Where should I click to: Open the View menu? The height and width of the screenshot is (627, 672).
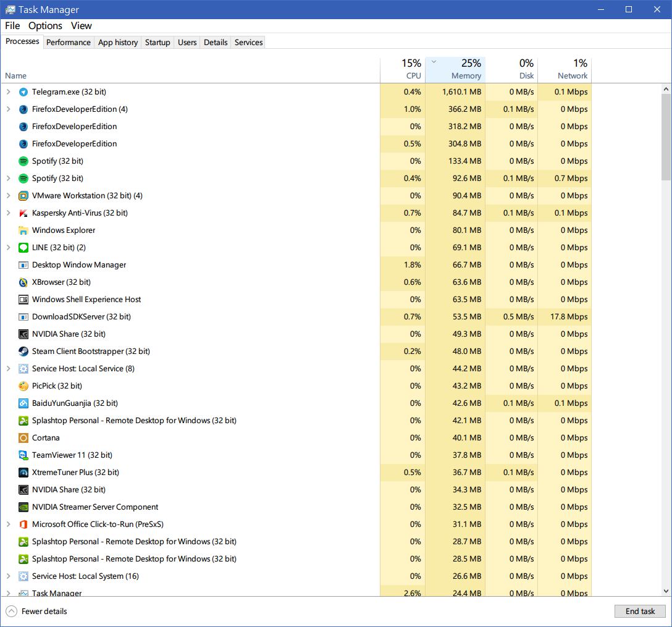pyautogui.click(x=81, y=26)
